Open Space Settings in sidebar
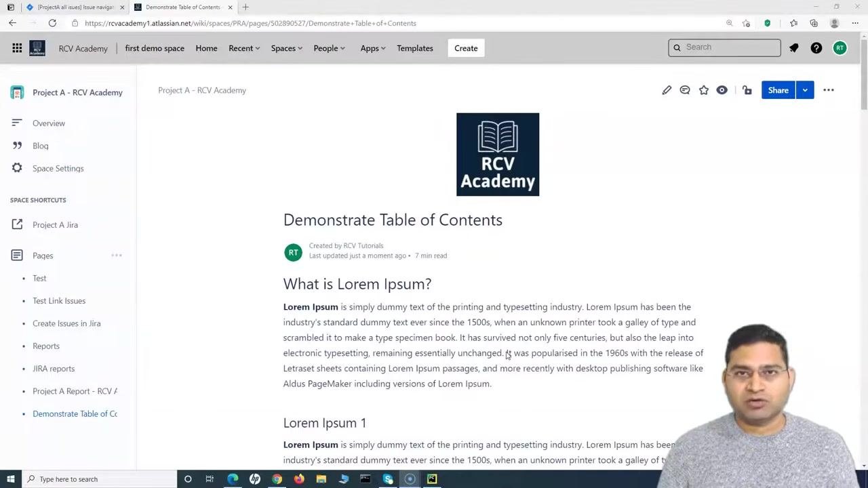868x488 pixels. pyautogui.click(x=58, y=168)
